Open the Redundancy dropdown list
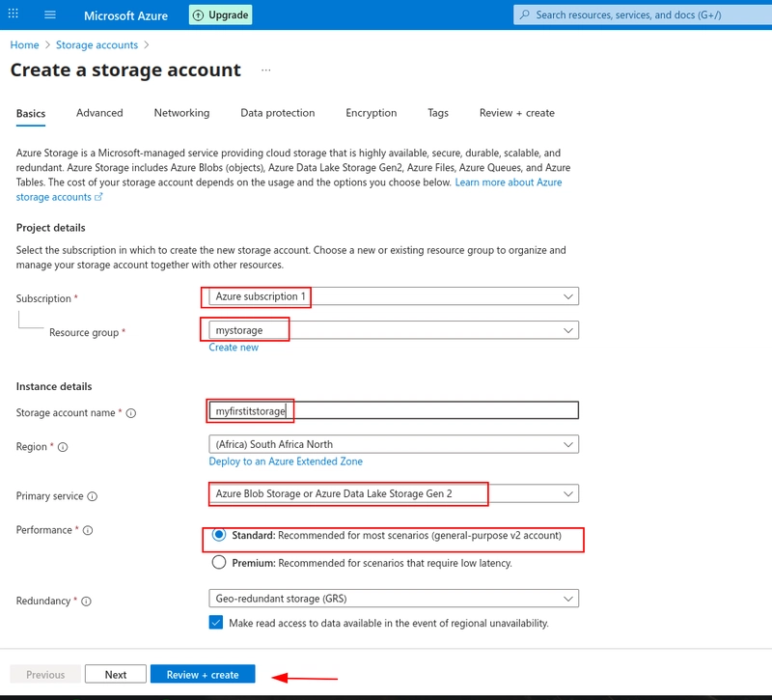 (394, 599)
